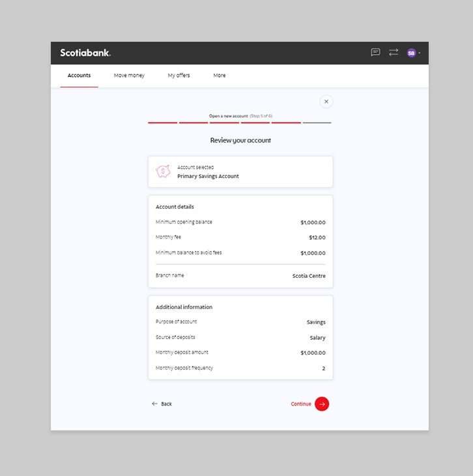
Task: Go Back to the previous step
Action: pyautogui.click(x=162, y=404)
